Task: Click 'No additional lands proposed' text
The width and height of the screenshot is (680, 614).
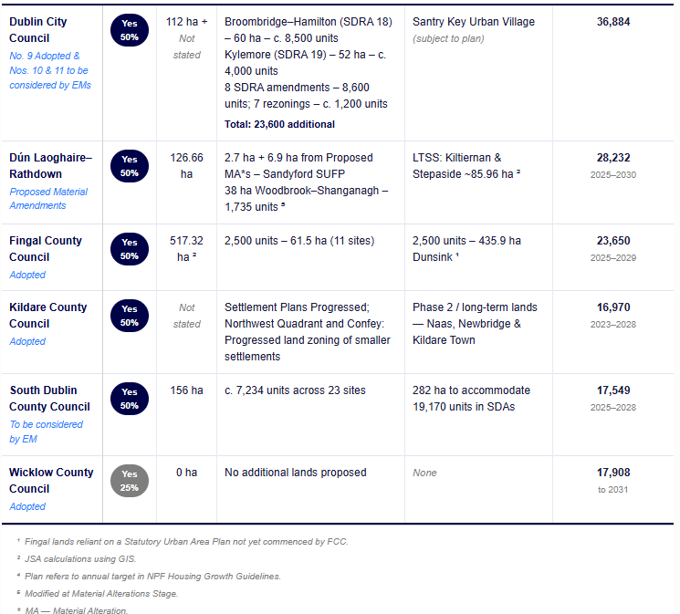Action: (x=295, y=472)
